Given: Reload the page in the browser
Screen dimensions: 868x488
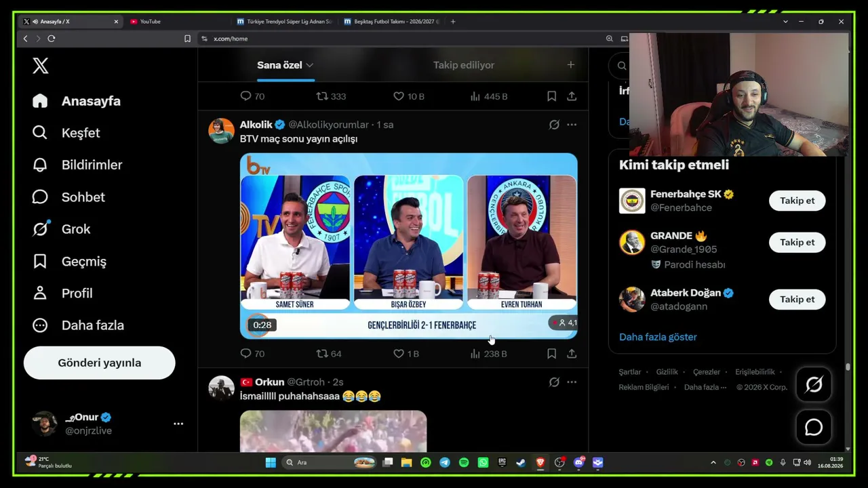Looking at the screenshot, I should point(51,39).
